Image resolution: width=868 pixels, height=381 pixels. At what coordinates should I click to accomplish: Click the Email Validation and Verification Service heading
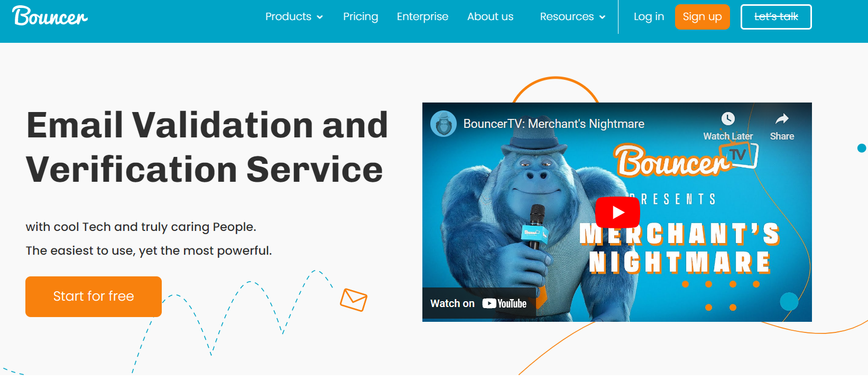pyautogui.click(x=207, y=147)
